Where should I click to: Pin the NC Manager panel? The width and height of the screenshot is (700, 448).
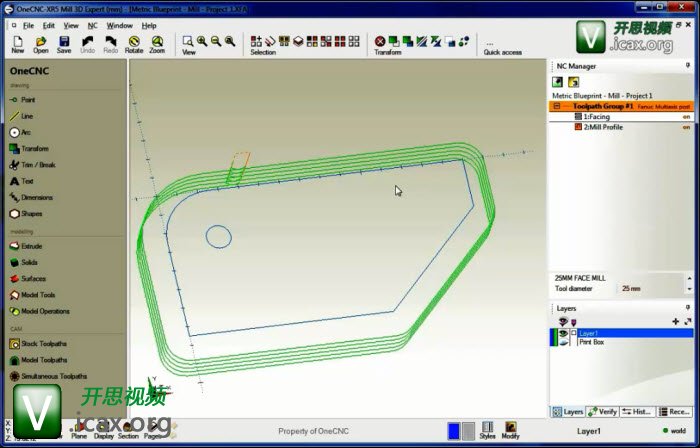point(688,66)
